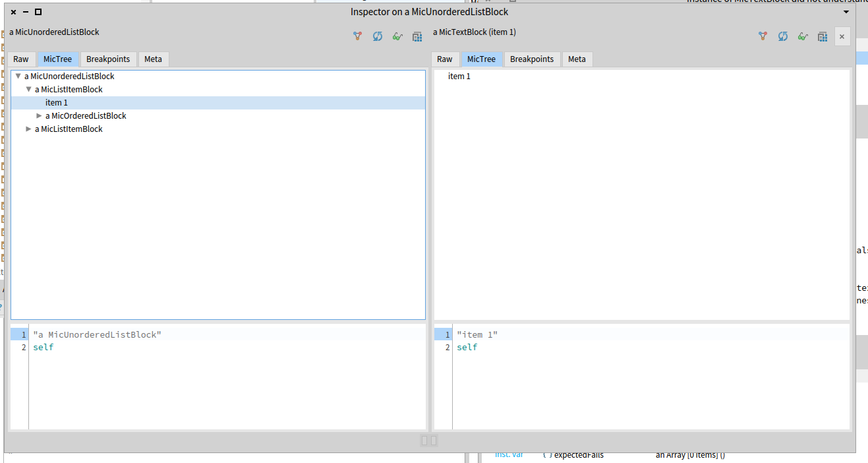This screenshot has height=463, width=868.
Task: Expand the 'a MicOrderedListBlock' node
Action: 39,116
